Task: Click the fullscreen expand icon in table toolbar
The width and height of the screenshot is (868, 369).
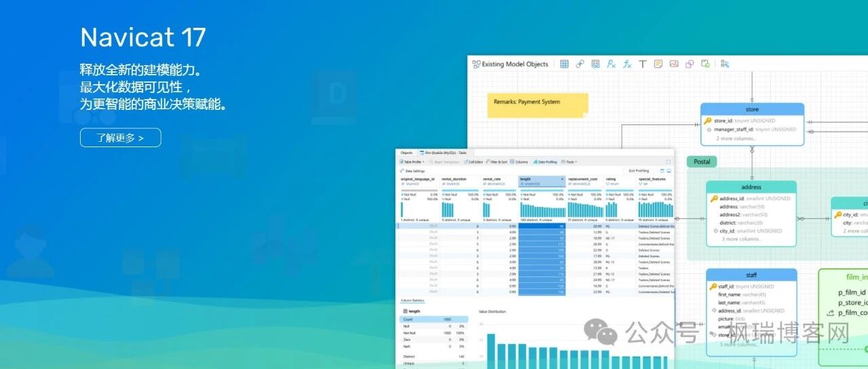Action: pos(669,162)
